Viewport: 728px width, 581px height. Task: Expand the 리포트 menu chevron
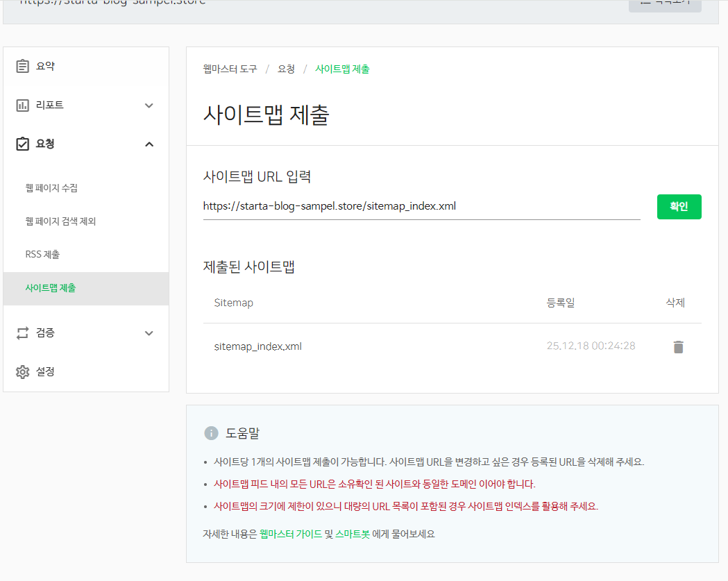tap(149, 106)
